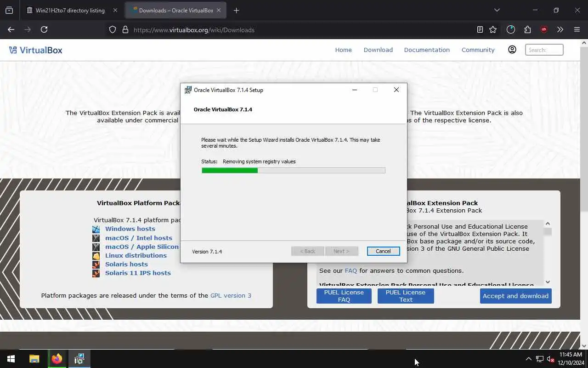The height and width of the screenshot is (368, 588).
Task: Show more tools overflow chevron
Action: tap(560, 30)
